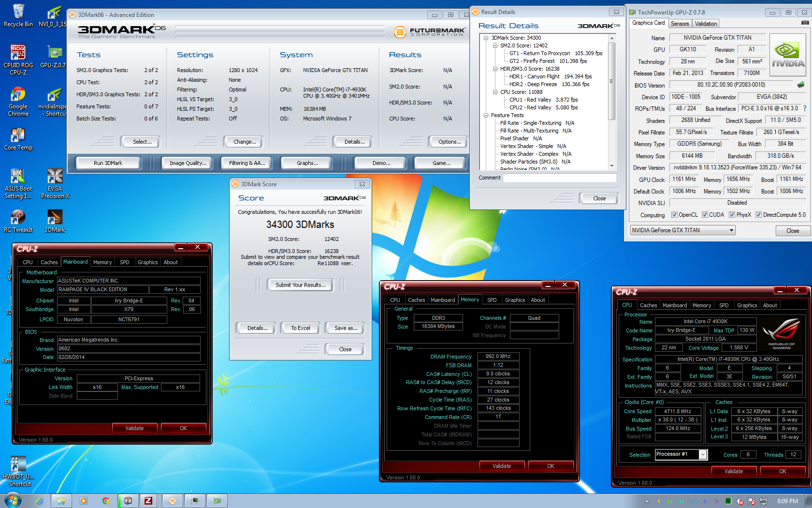Click the Run 3DMark button
The height and width of the screenshot is (508, 812).
[x=108, y=163]
